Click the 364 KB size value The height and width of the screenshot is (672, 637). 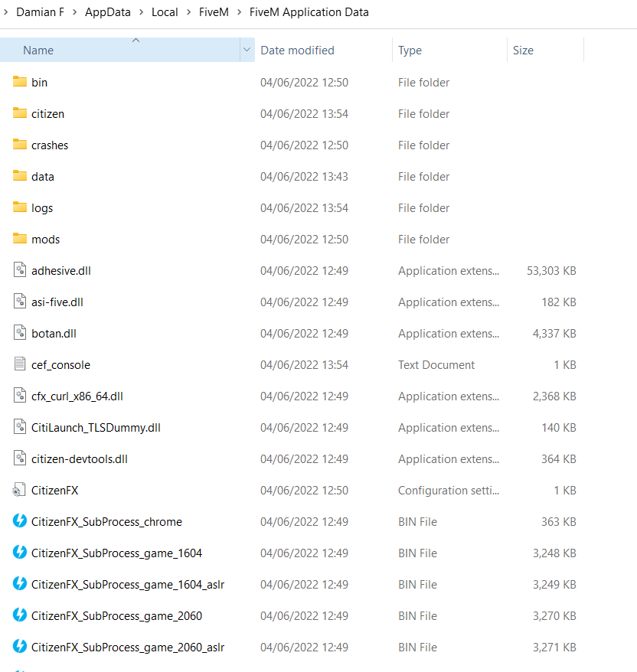point(559,459)
